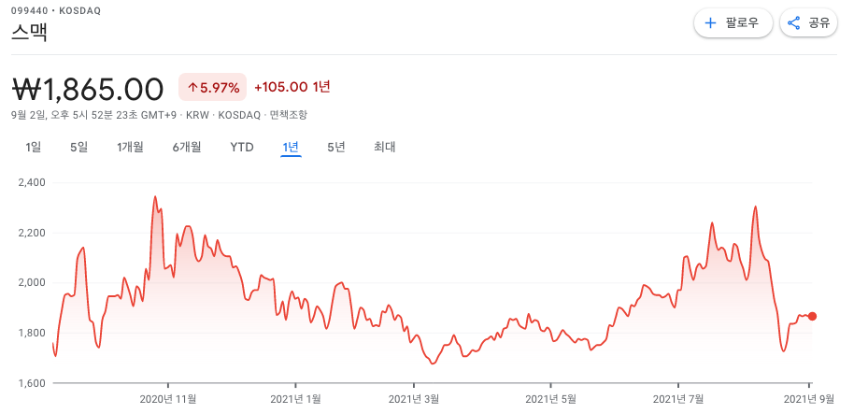This screenshot has height=414, width=868.
Task: Switch to the 6개월 range tab
Action: pyautogui.click(x=187, y=148)
